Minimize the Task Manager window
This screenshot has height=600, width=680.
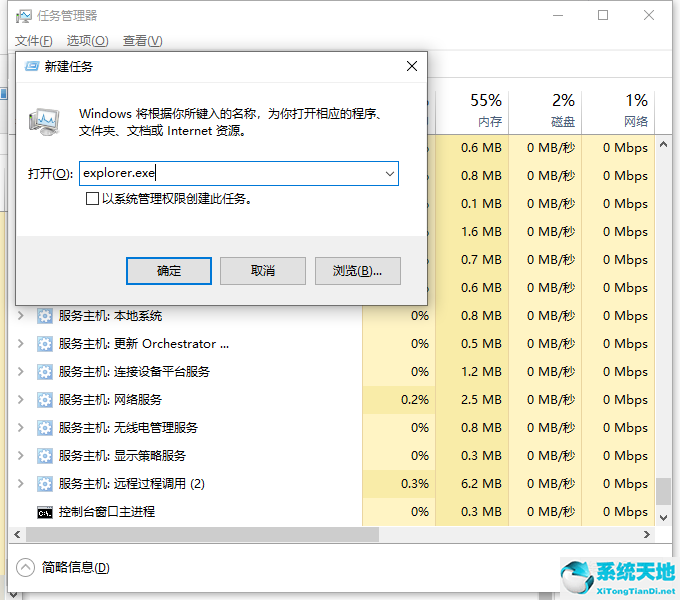(558, 16)
